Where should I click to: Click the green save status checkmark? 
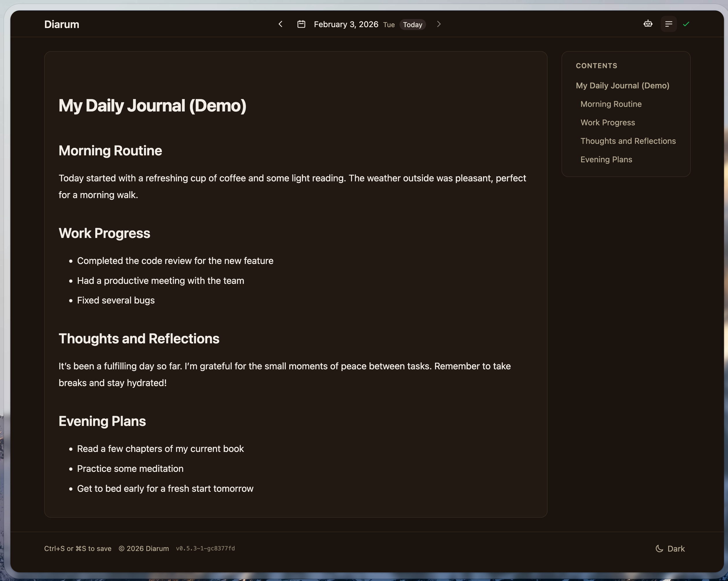point(686,24)
